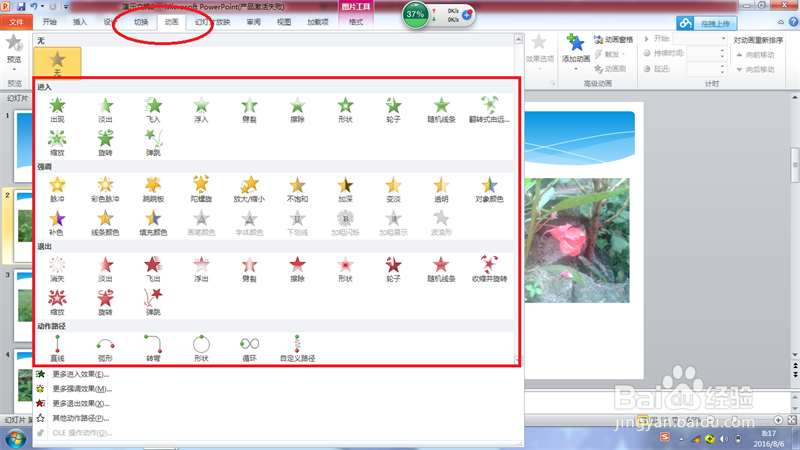This screenshot has width=800, height=450.
Task: Open the 插入 ribbon tab
Action: (x=80, y=22)
